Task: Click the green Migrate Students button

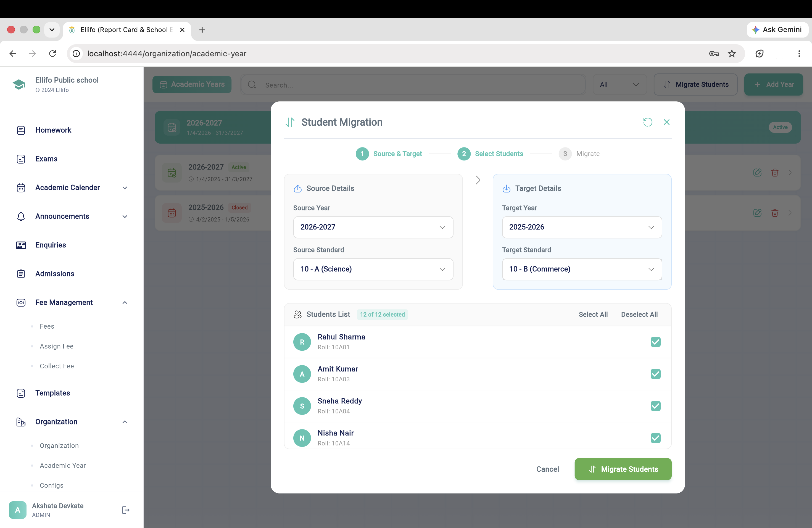Action: 623,469
